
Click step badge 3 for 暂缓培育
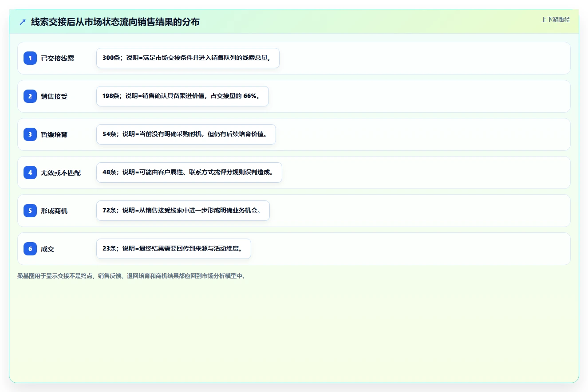click(x=30, y=134)
